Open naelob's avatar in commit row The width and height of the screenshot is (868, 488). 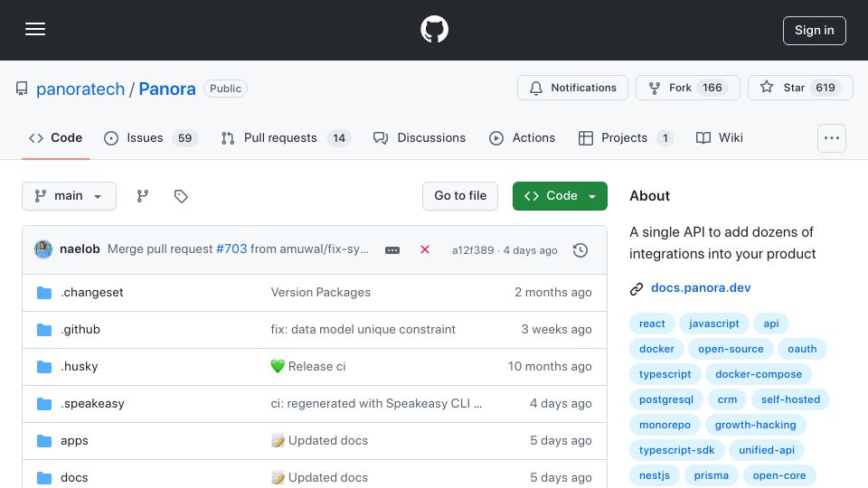click(43, 249)
